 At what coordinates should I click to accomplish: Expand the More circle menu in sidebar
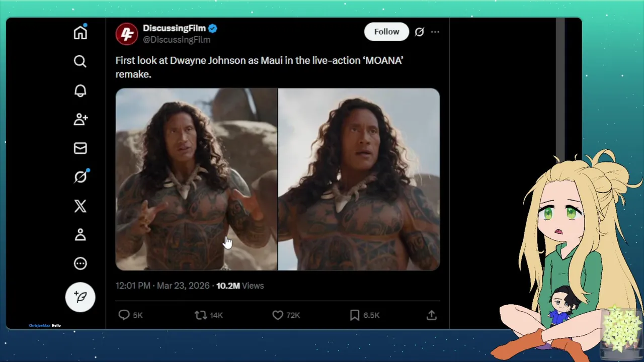pos(80,263)
